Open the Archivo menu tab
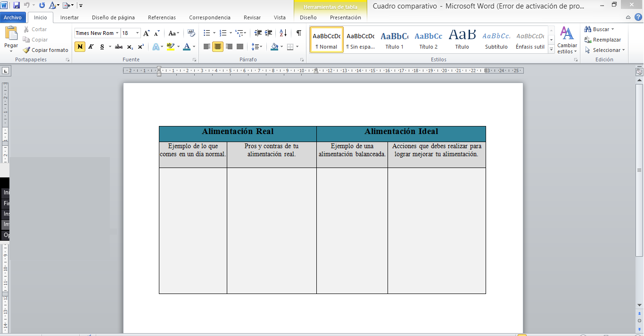This screenshot has width=644, height=336. coord(13,17)
